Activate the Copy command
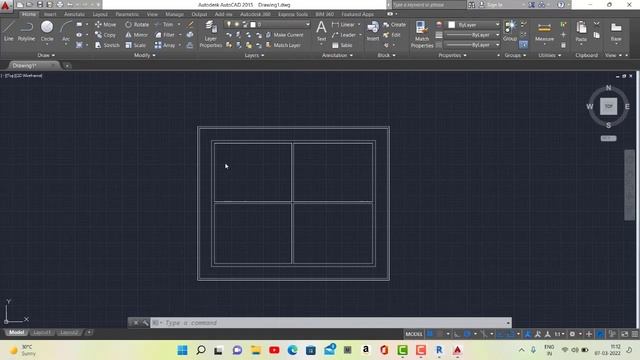Image resolution: width=640 pixels, height=360 pixels. pos(105,35)
